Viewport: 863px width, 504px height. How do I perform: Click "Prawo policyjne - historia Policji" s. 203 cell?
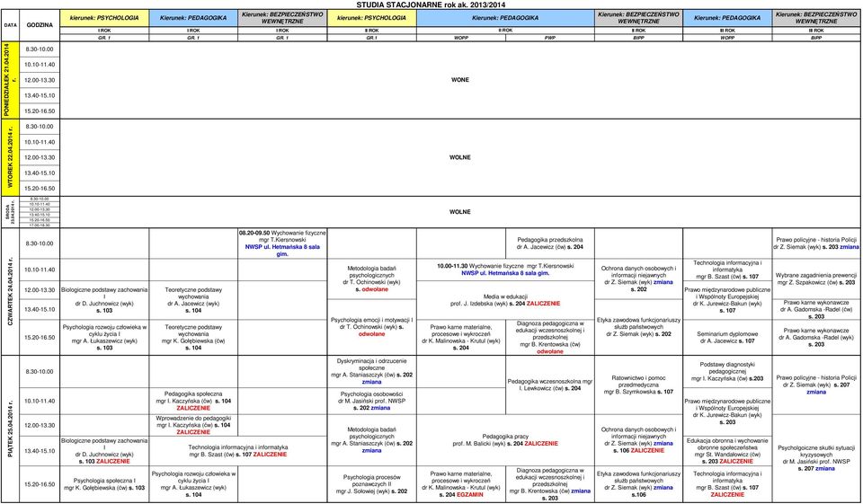click(817, 243)
